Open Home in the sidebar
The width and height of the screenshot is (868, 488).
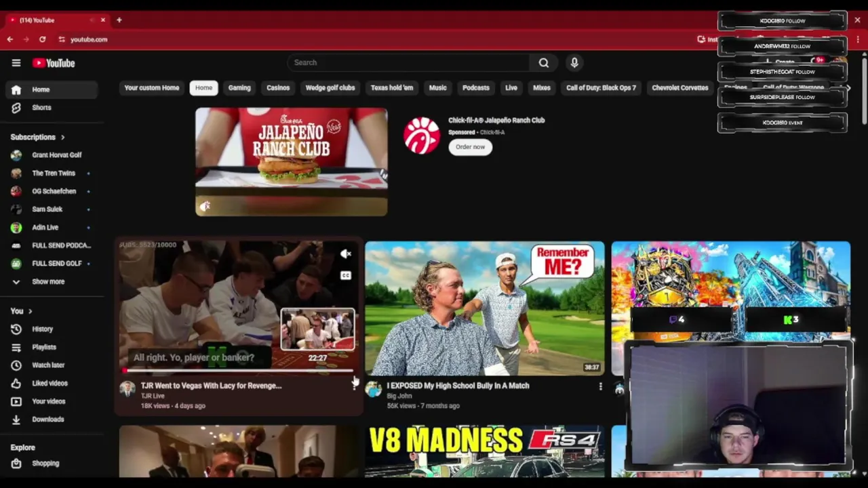[52, 89]
